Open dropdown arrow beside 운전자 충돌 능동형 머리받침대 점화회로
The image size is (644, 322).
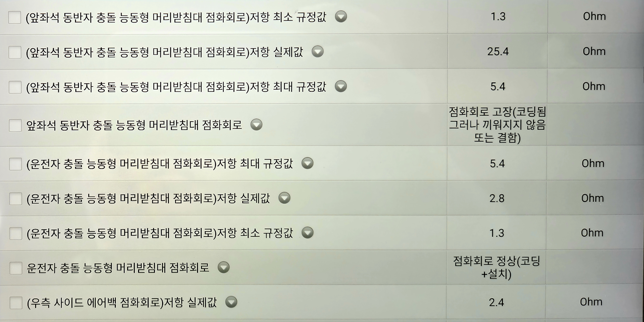(224, 267)
